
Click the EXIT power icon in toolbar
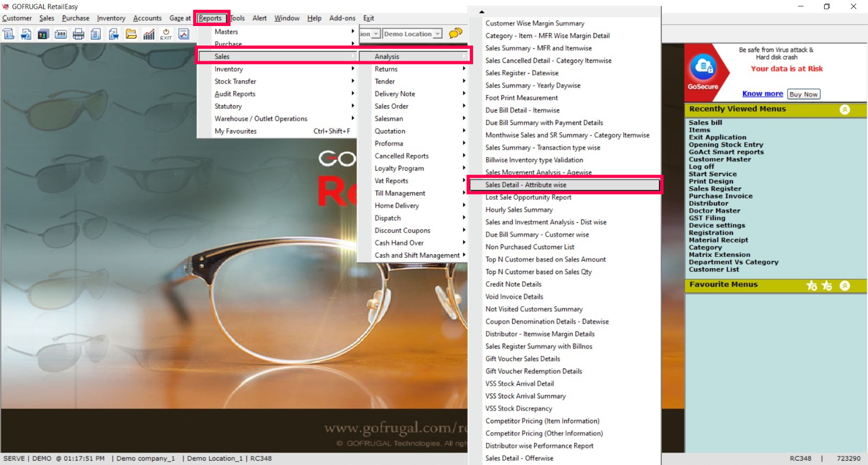point(166,34)
